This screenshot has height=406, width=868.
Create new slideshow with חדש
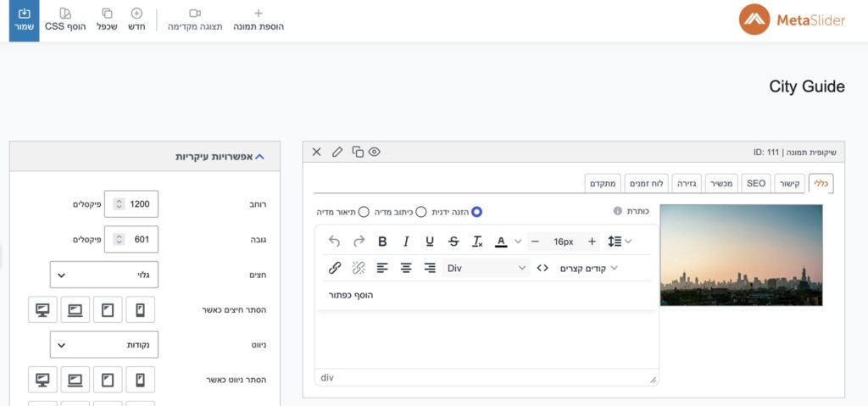(x=136, y=19)
